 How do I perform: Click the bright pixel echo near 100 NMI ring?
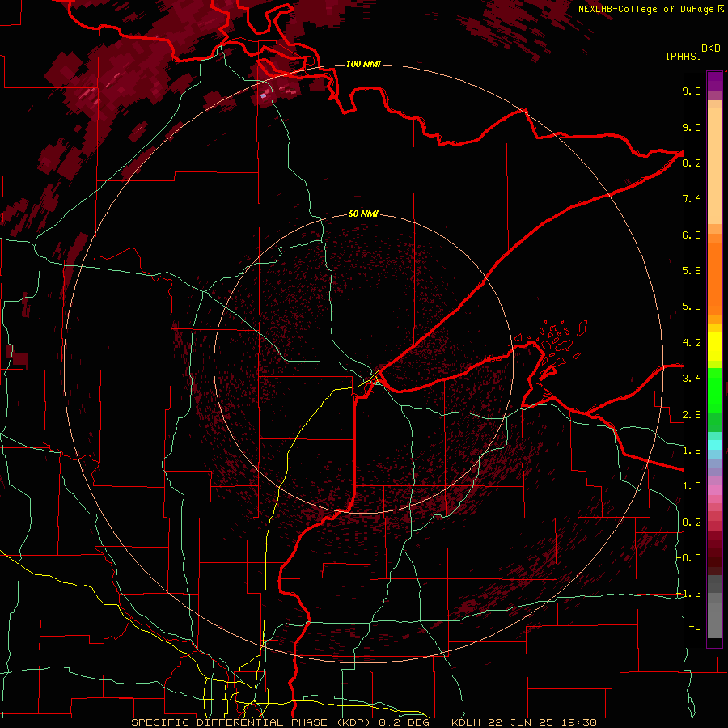[264, 95]
